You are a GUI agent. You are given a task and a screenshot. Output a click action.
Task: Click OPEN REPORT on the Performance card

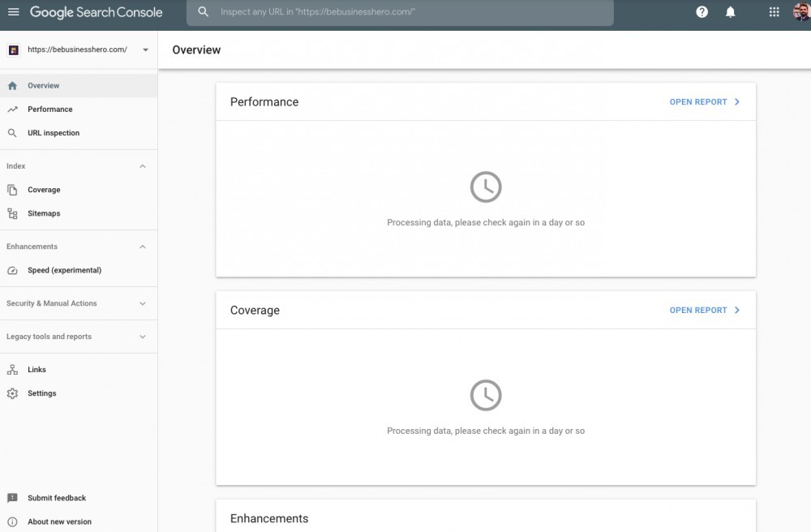[x=698, y=102]
